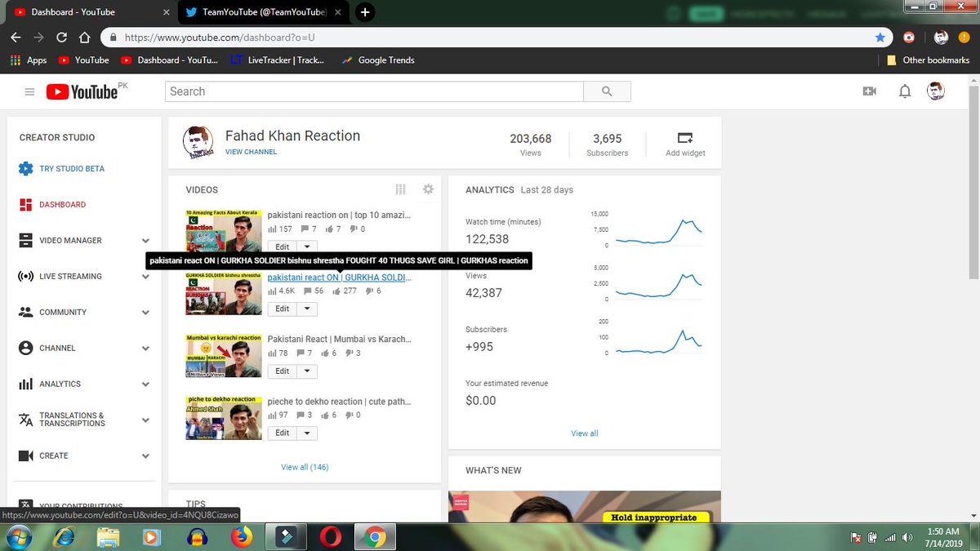Click the search magnifier button
Screen dimensions: 980x551
(606, 91)
